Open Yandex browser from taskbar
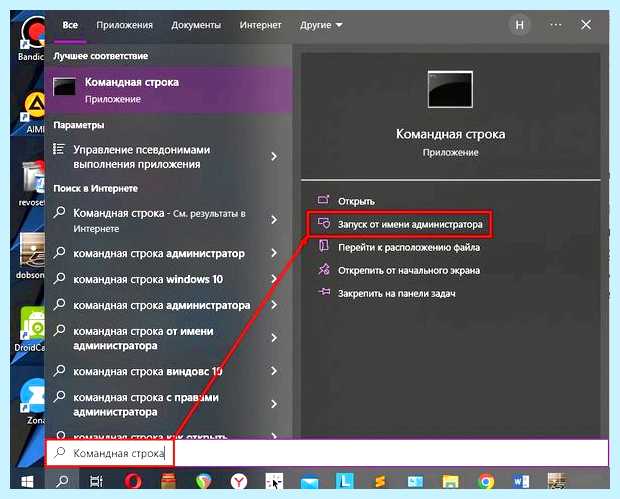 click(239, 481)
